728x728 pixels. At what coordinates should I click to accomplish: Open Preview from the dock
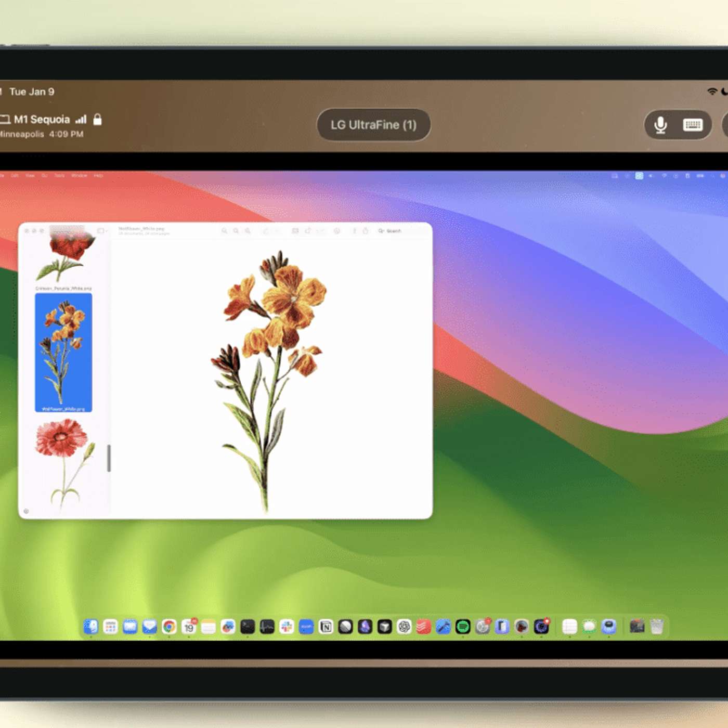click(x=522, y=627)
